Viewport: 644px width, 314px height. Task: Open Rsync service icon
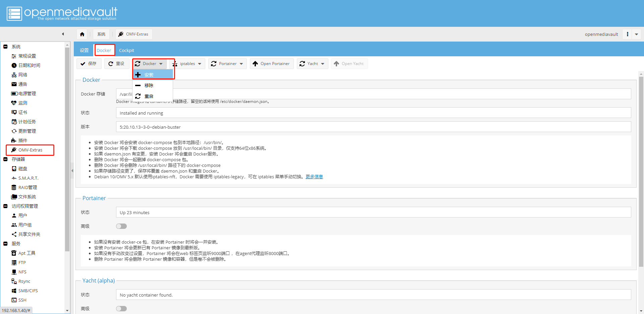pos(14,281)
